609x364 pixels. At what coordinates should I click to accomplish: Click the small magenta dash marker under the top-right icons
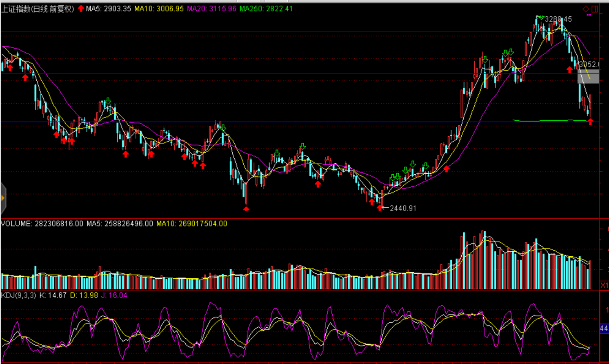click(x=589, y=15)
